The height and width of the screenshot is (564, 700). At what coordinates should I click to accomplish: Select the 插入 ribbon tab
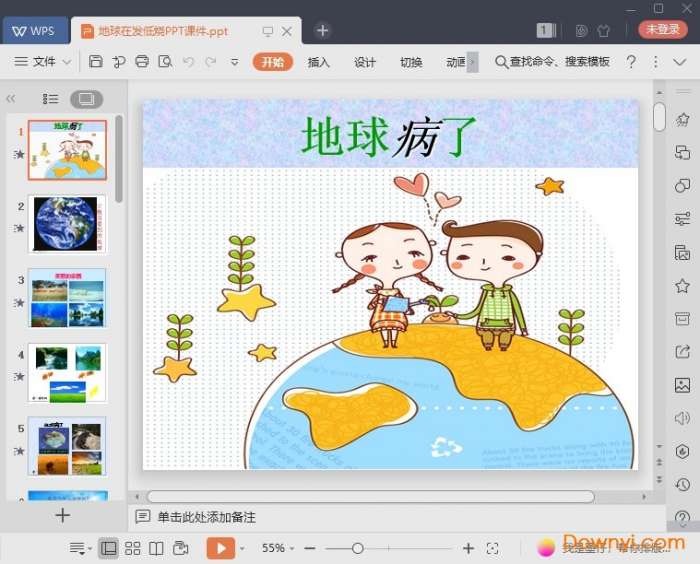pos(319,62)
